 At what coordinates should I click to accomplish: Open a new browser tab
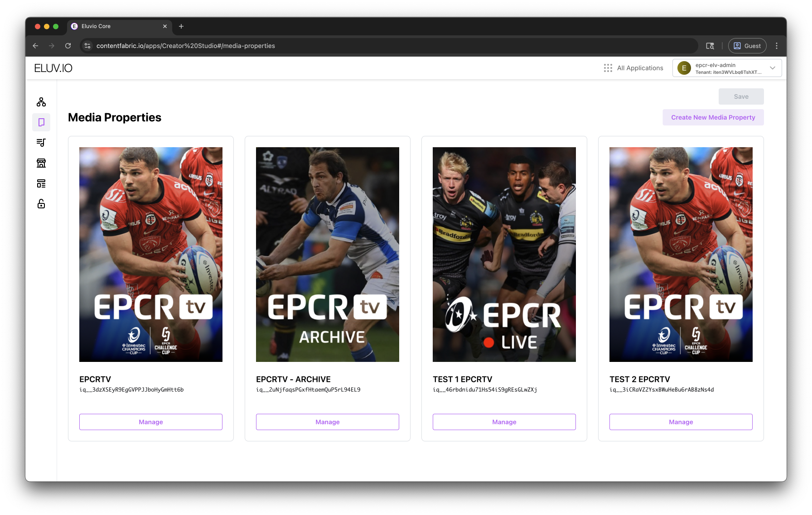pos(181,26)
